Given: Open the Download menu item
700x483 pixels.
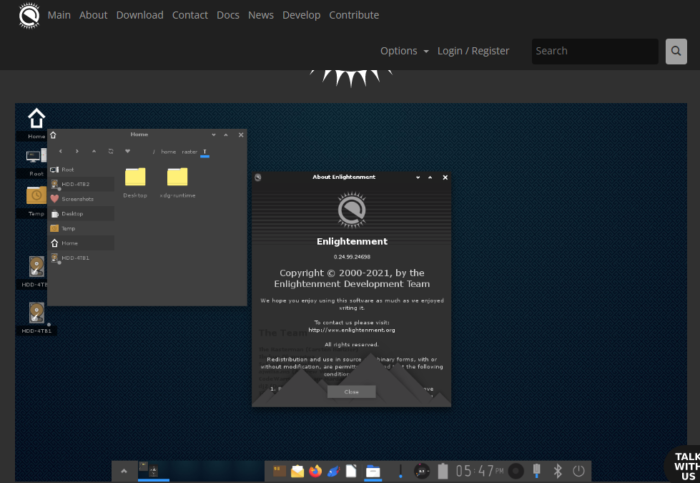Looking at the screenshot, I should click(x=140, y=15).
